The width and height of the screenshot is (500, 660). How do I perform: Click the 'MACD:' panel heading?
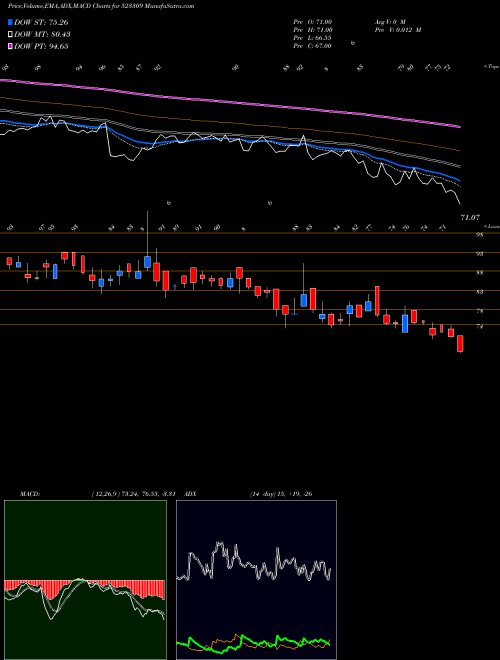coord(30,494)
